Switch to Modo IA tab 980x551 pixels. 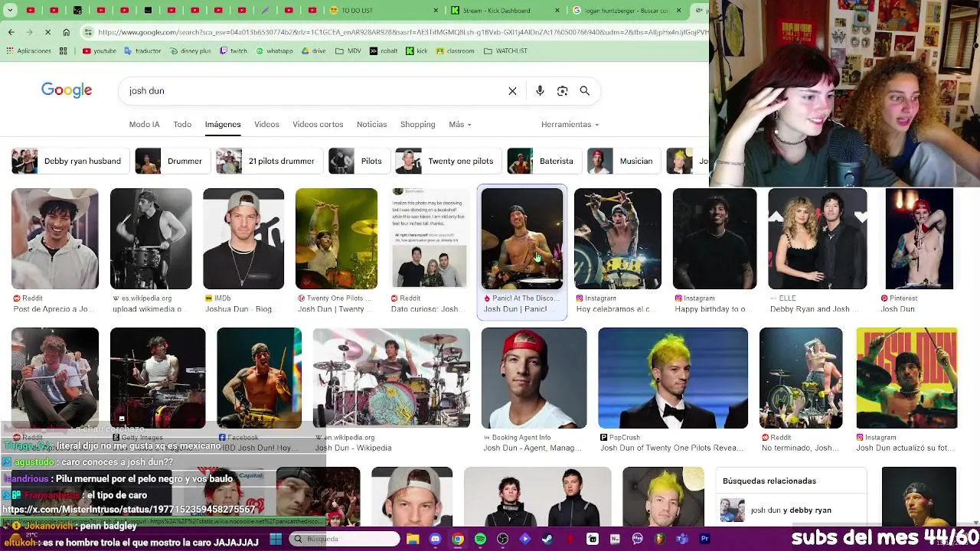pos(144,125)
